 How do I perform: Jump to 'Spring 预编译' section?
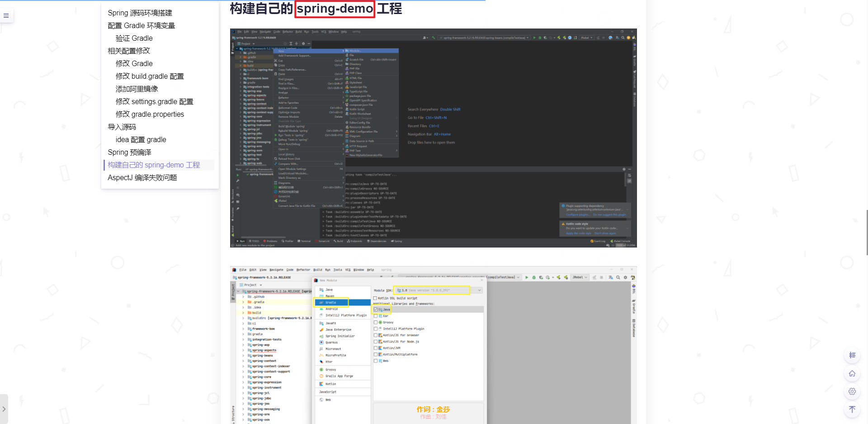tap(129, 152)
